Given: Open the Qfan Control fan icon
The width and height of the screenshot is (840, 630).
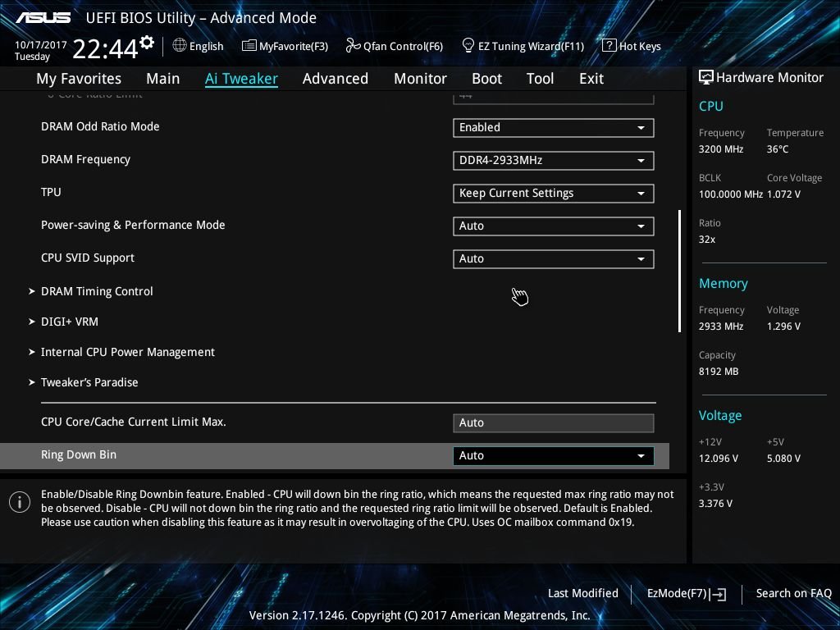Looking at the screenshot, I should click(353, 46).
